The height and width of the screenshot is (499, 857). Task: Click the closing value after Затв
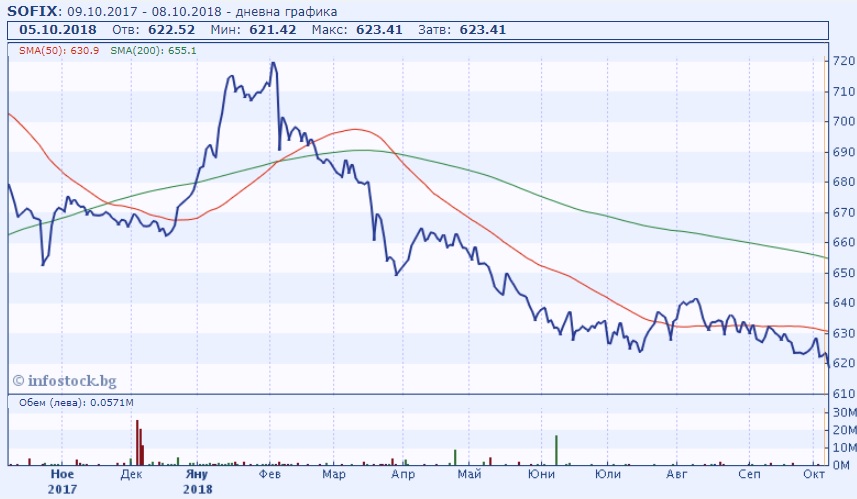click(x=483, y=30)
